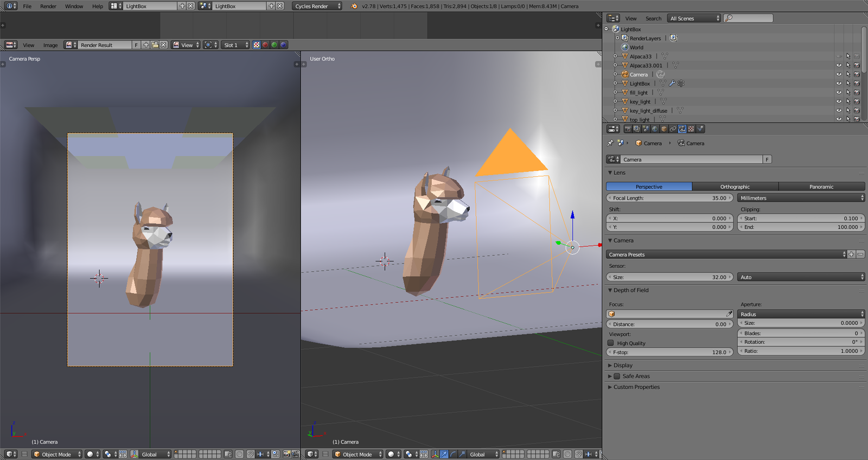Open the aperture Radius dropdown
The image size is (868, 460).
(801, 314)
